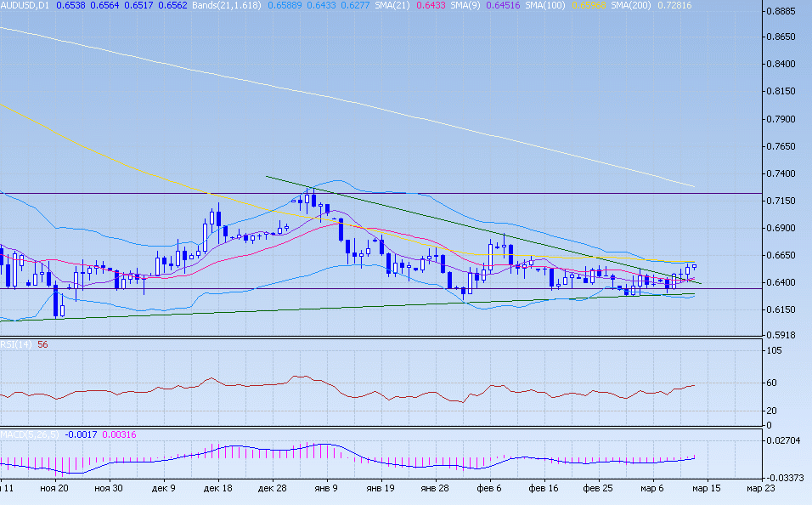Select the 'дек 18' date marker
The height and width of the screenshot is (505, 812).
218,489
